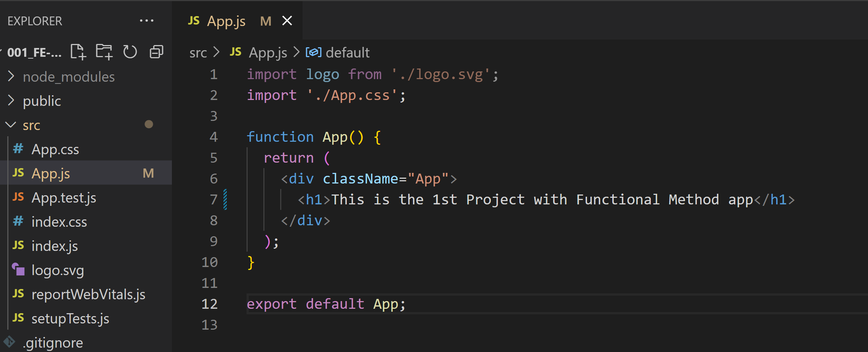Click the default symbol icon in the breadcrumb
This screenshot has width=868, height=352.
pyautogui.click(x=313, y=52)
